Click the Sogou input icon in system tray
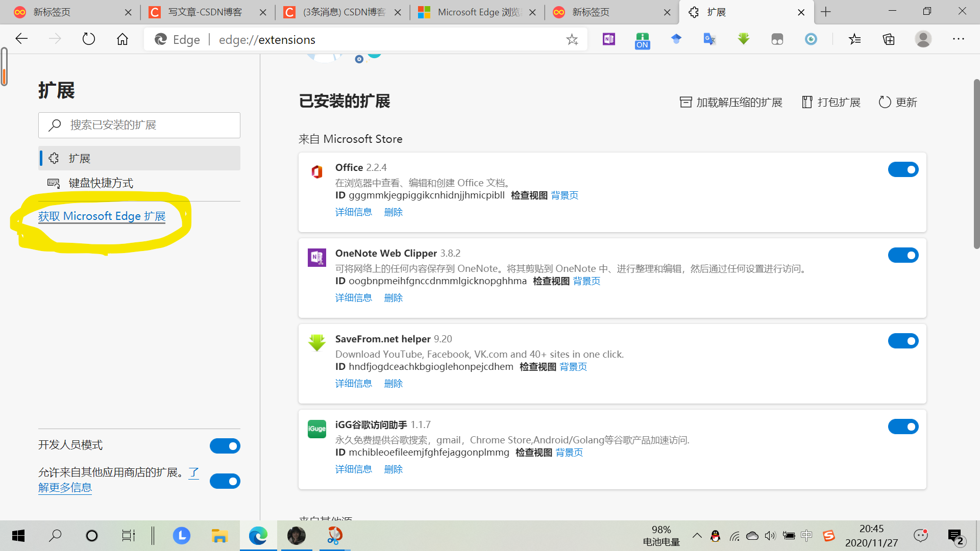 828,536
